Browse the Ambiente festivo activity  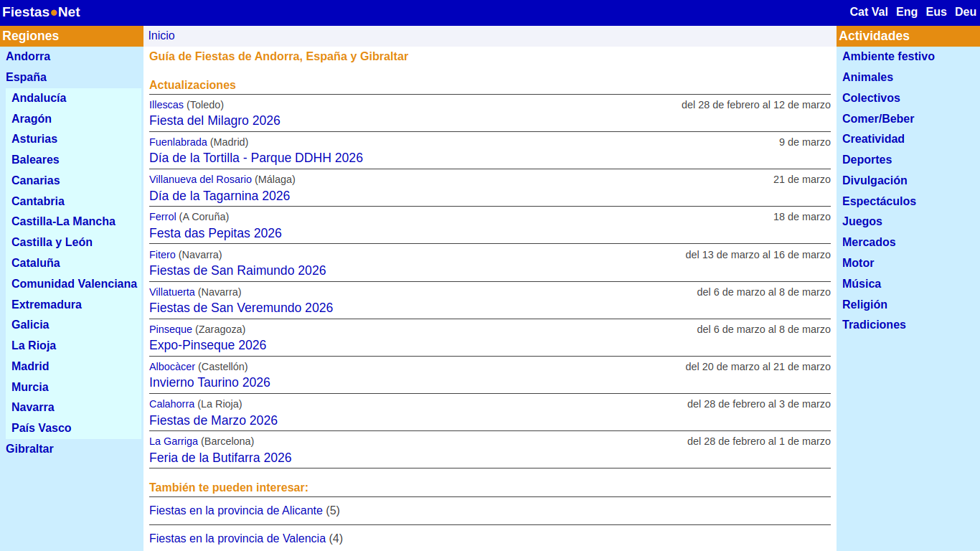tap(888, 57)
